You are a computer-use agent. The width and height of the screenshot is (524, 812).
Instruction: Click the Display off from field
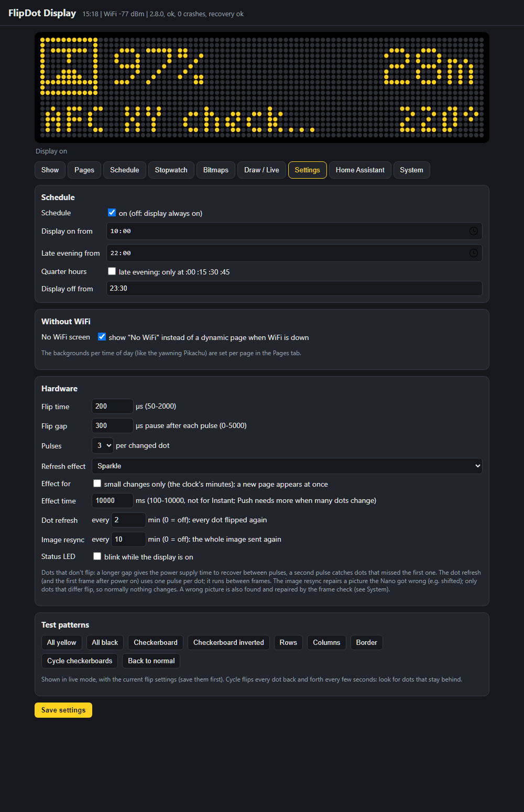coord(294,289)
